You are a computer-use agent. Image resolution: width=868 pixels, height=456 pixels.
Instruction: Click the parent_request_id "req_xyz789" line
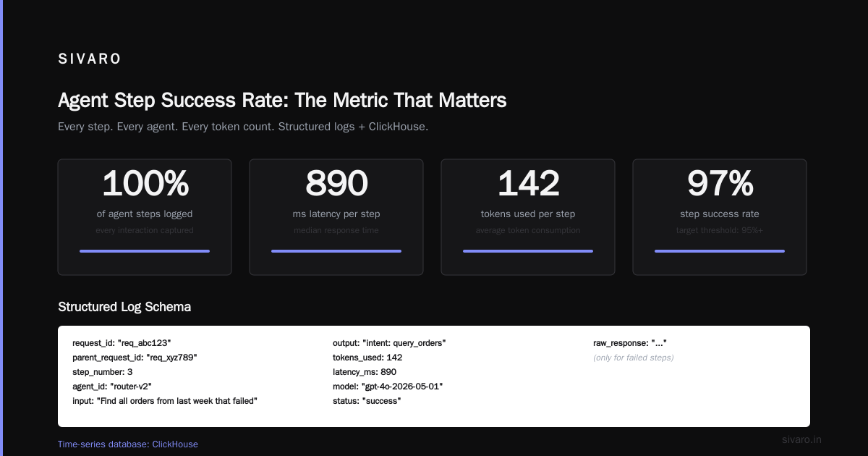(x=135, y=358)
